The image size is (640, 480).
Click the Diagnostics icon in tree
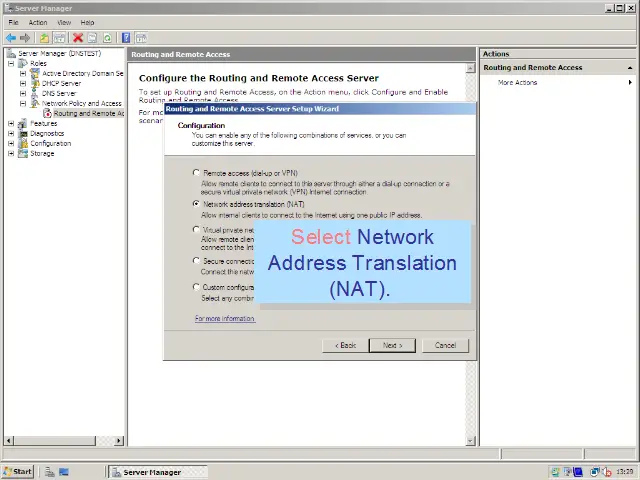tap(23, 133)
